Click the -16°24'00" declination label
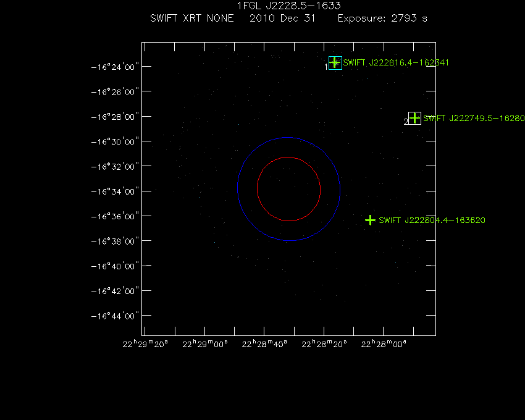 coord(115,67)
